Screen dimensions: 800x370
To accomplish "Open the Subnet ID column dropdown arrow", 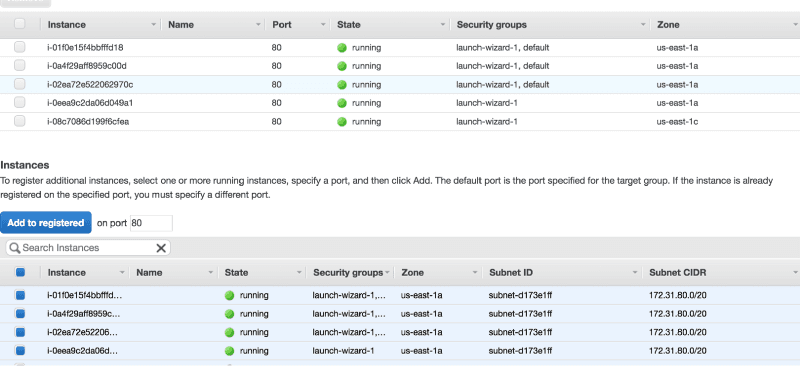I will point(635,273).
